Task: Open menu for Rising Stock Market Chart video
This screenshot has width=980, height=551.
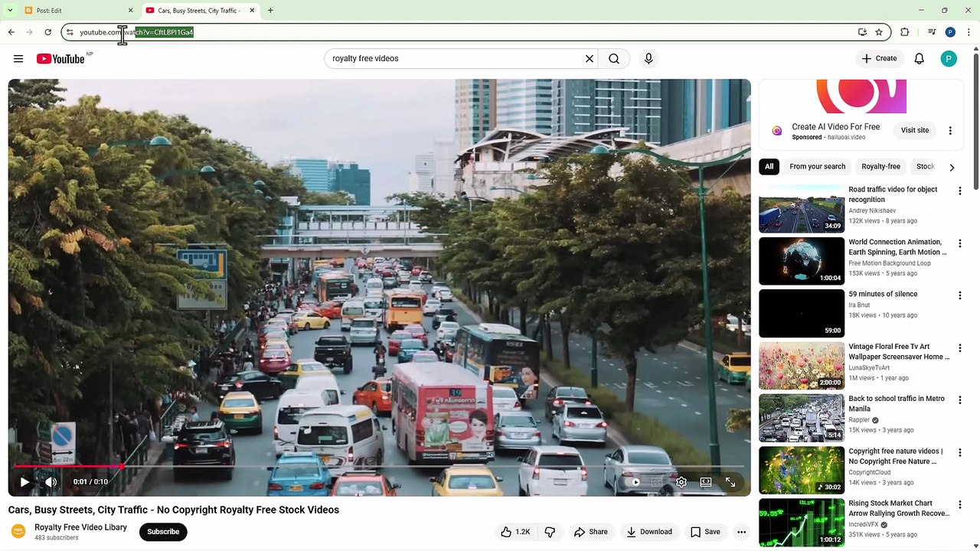Action: coord(959,505)
